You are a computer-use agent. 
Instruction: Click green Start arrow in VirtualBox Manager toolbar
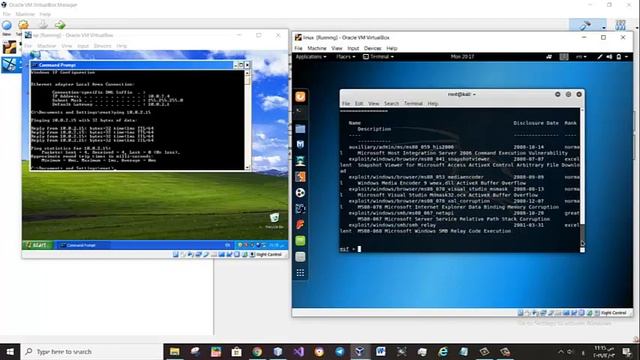click(x=60, y=25)
